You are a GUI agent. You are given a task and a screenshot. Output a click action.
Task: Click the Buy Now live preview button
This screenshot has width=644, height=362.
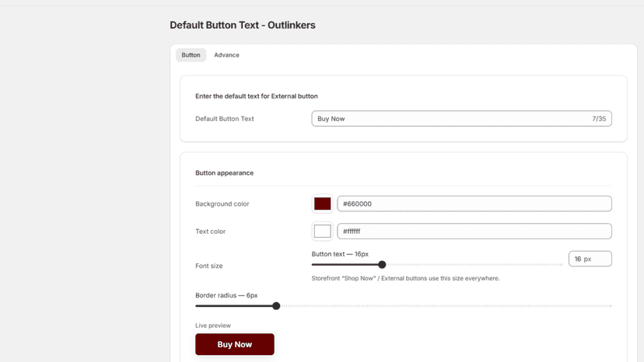tap(235, 344)
